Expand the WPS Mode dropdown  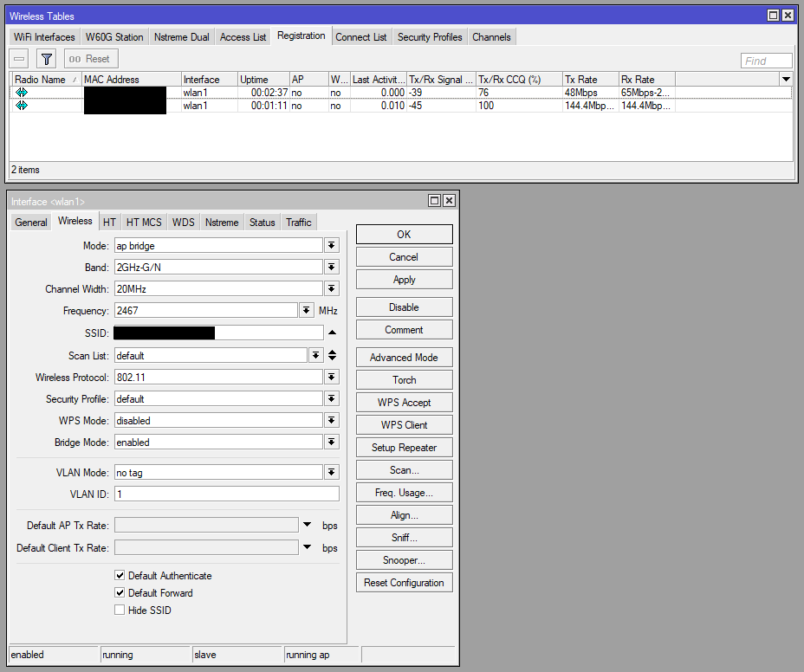click(x=332, y=421)
